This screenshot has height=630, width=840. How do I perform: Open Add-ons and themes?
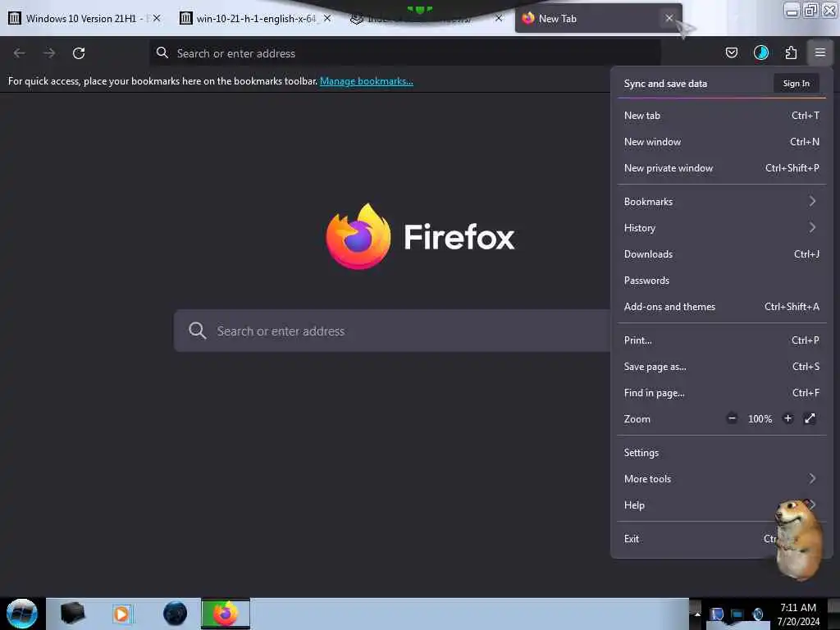click(x=721, y=307)
